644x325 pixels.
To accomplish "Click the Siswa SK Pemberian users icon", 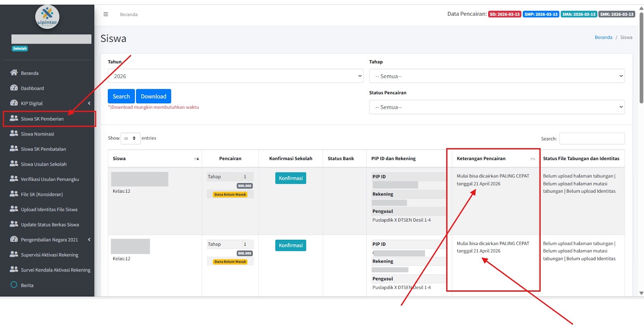I will [14, 118].
